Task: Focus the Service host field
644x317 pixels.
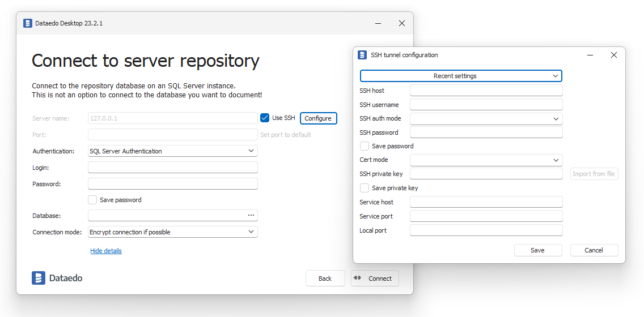Action: pos(486,202)
